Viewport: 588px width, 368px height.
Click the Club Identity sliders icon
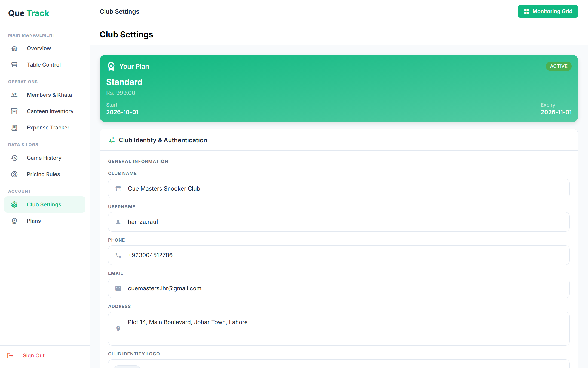pyautogui.click(x=112, y=140)
